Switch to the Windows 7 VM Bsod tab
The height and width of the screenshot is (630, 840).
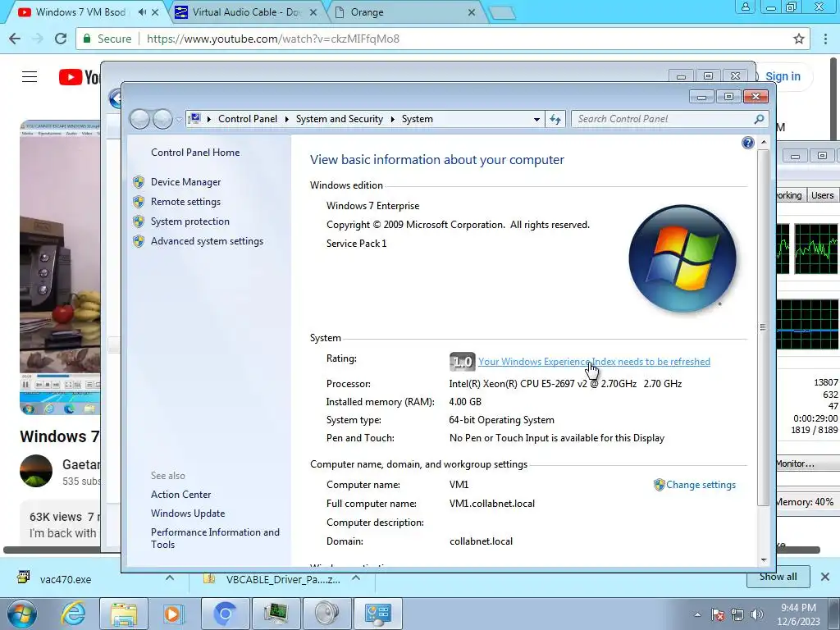tap(80, 11)
